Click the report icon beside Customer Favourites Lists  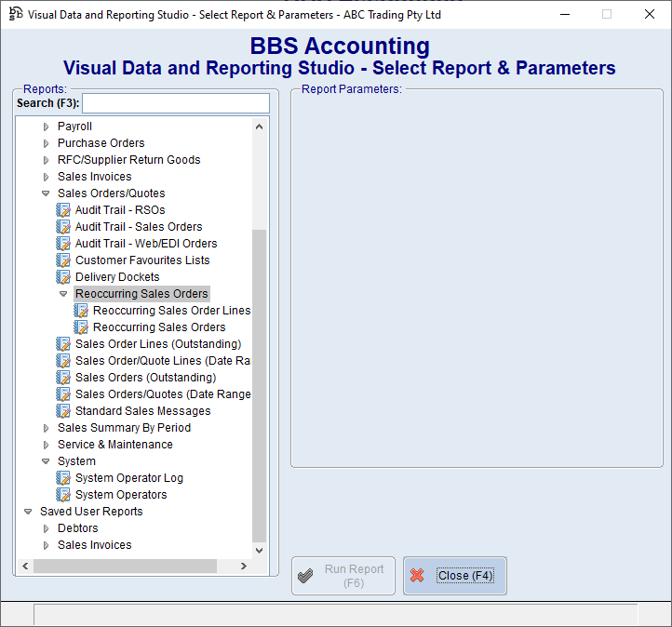click(x=63, y=260)
